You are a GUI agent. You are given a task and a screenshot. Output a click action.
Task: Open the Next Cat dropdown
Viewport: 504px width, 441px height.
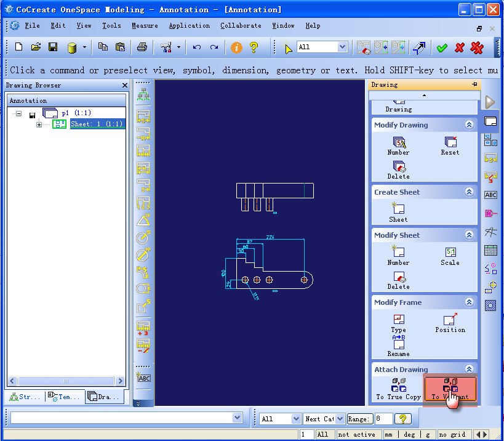pyautogui.click(x=340, y=419)
